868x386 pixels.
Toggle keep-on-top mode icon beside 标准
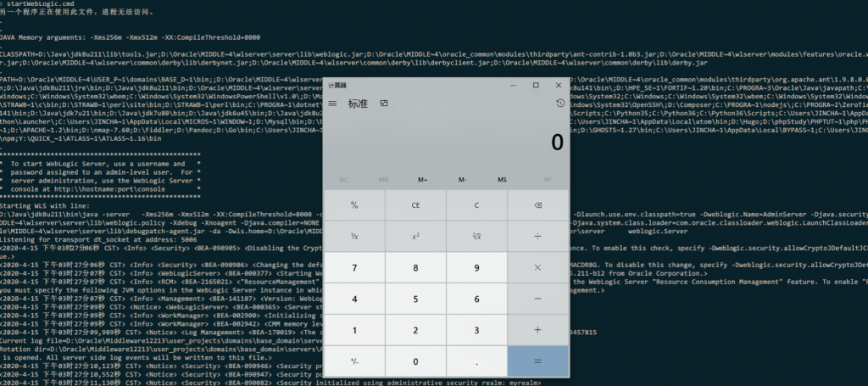(x=384, y=103)
